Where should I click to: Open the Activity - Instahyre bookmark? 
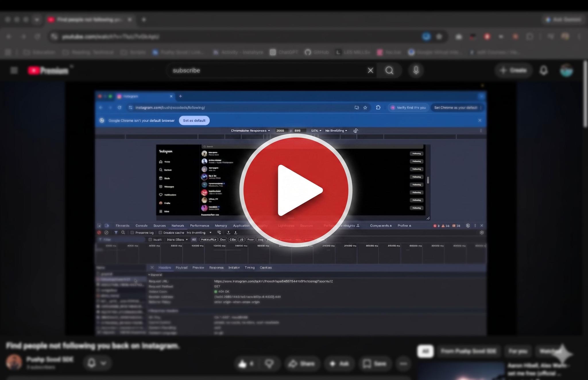point(238,52)
